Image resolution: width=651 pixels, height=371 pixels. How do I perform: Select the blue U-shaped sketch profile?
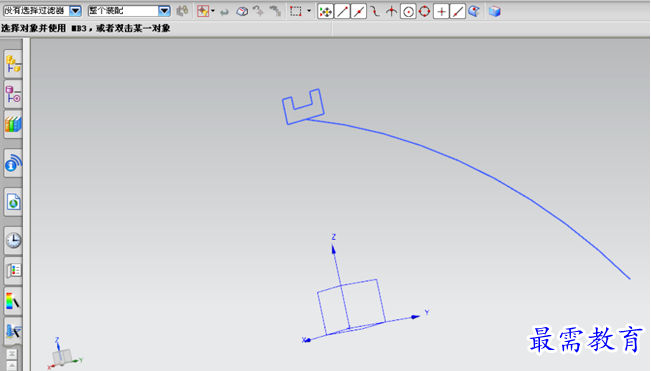(x=303, y=107)
